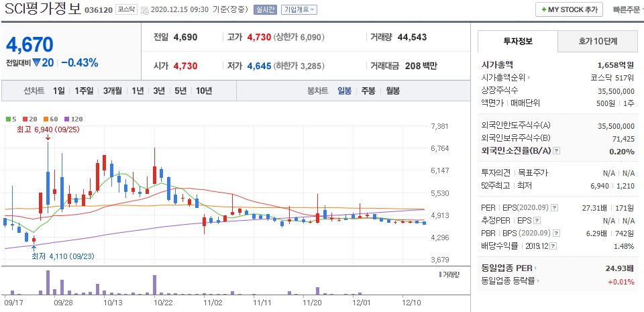
Task: Select the 주봉 candlestick chart
Action: pyautogui.click(x=368, y=91)
